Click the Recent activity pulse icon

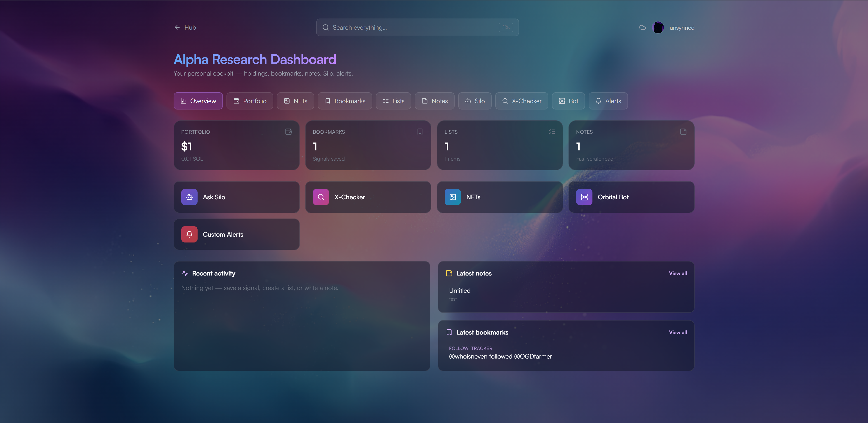pyautogui.click(x=185, y=273)
